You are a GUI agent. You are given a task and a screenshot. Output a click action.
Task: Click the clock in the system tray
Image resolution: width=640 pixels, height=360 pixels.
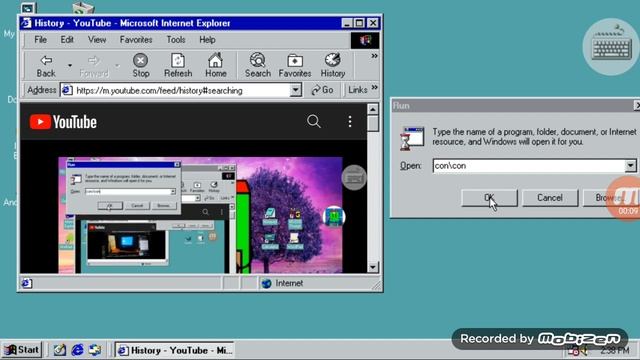click(615, 350)
